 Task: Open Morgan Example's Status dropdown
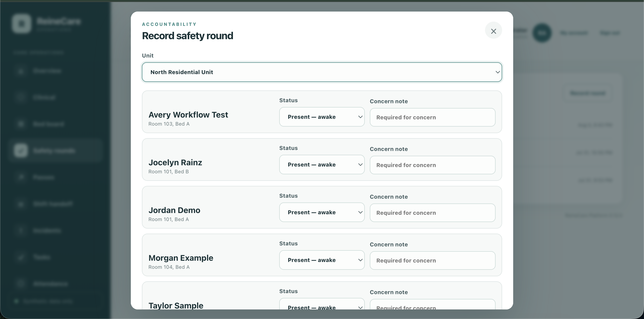[x=322, y=260]
